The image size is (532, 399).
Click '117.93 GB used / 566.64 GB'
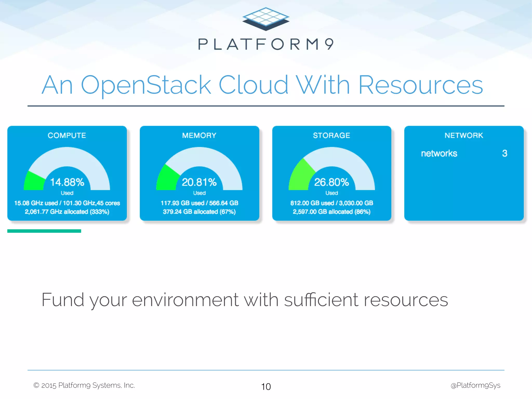199,203
